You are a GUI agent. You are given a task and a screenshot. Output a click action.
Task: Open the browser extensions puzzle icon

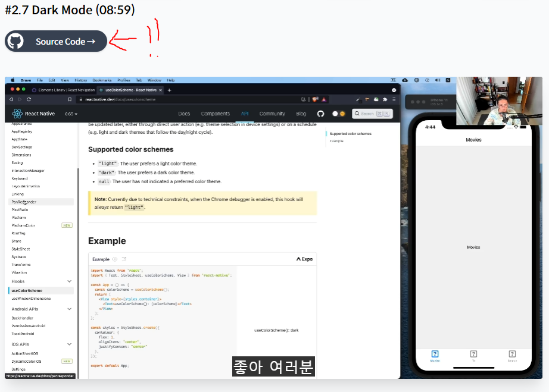point(385,99)
